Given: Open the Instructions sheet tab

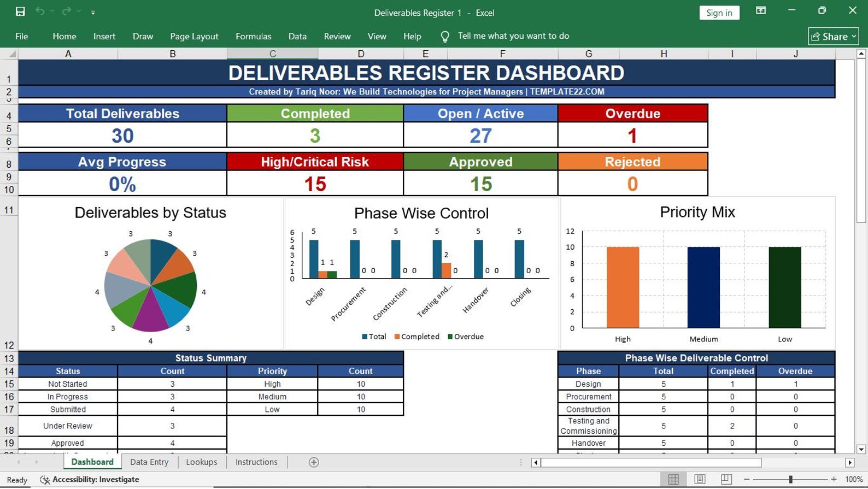Looking at the screenshot, I should [256, 462].
